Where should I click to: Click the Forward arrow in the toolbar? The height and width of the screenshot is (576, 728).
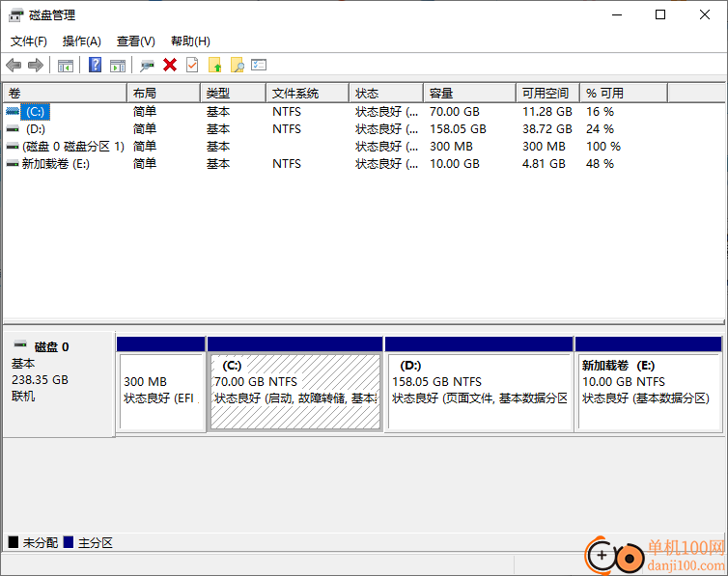36,66
